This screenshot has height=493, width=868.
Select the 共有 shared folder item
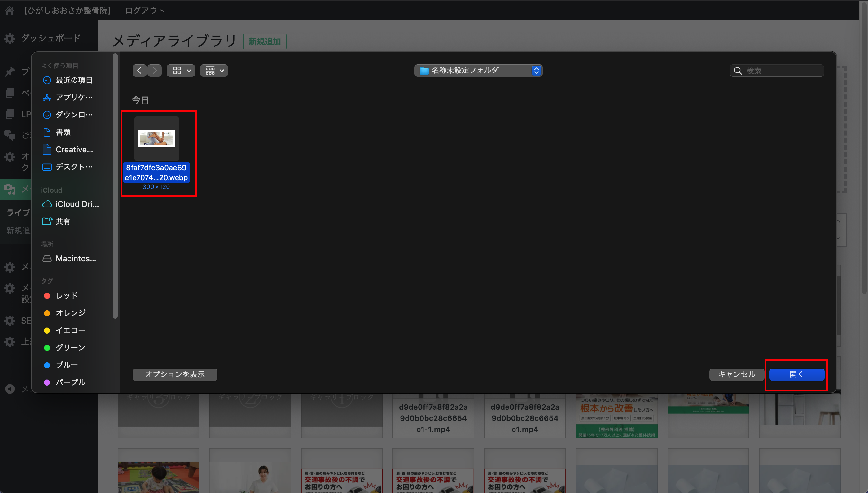point(63,221)
